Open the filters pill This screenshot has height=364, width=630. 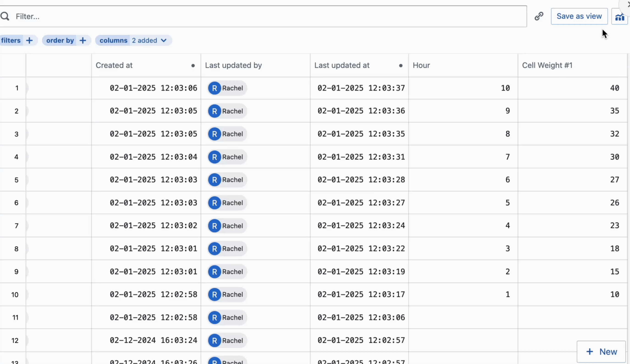pos(11,41)
